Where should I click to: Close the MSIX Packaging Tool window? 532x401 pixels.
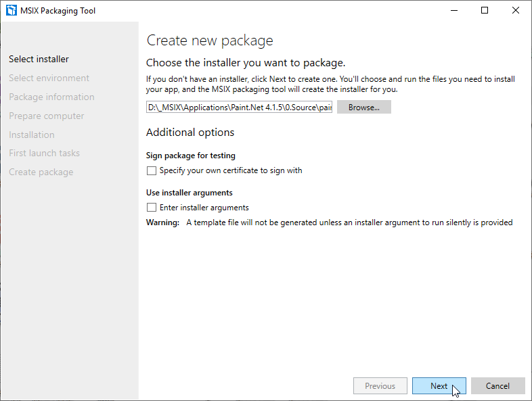516,10
